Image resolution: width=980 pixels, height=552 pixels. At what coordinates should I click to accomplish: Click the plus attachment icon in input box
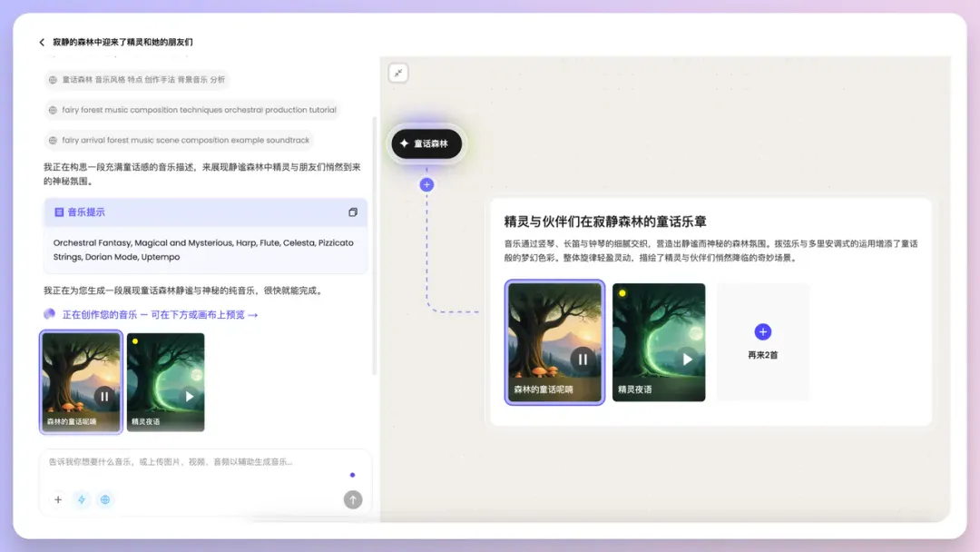click(x=58, y=499)
